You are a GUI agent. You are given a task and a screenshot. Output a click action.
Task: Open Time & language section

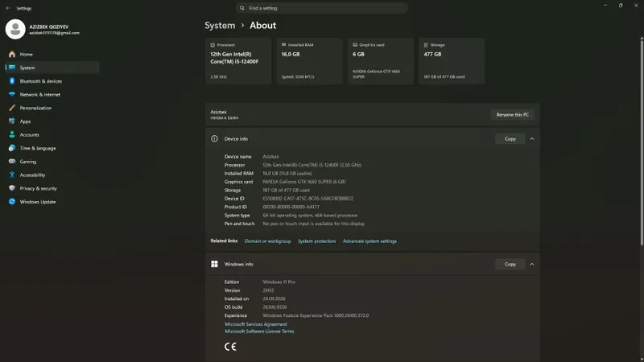pyautogui.click(x=52, y=148)
